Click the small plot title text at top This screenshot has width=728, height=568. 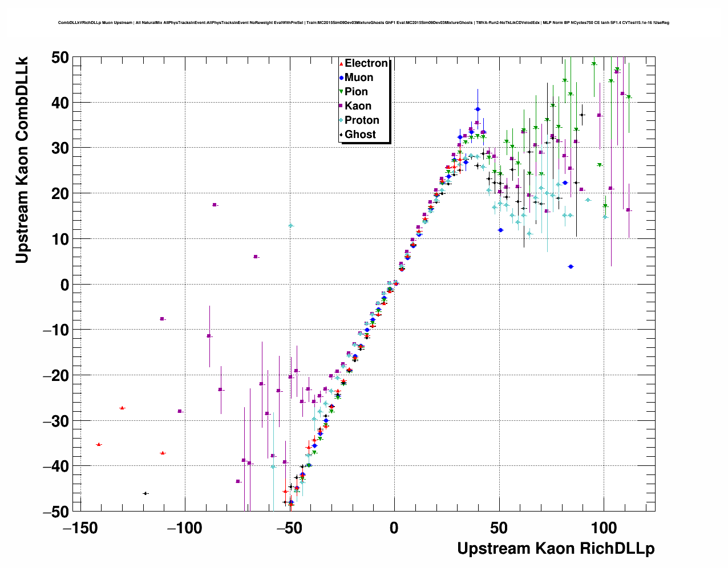pos(363,23)
